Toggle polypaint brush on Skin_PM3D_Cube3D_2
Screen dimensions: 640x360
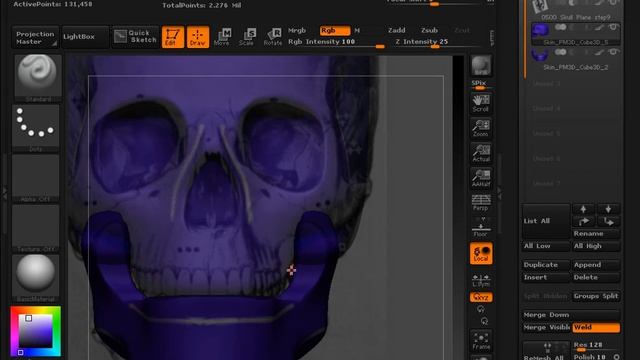(x=599, y=53)
